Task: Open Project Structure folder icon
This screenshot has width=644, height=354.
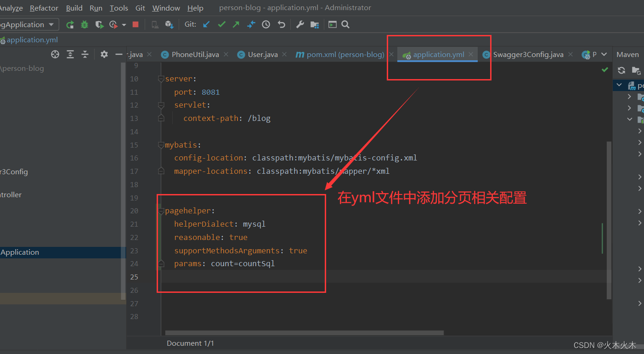Action: [315, 25]
